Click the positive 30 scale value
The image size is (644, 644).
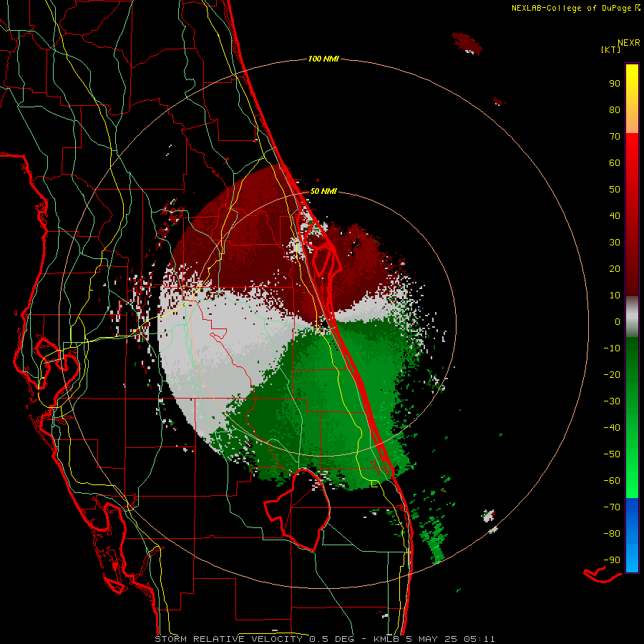click(615, 243)
